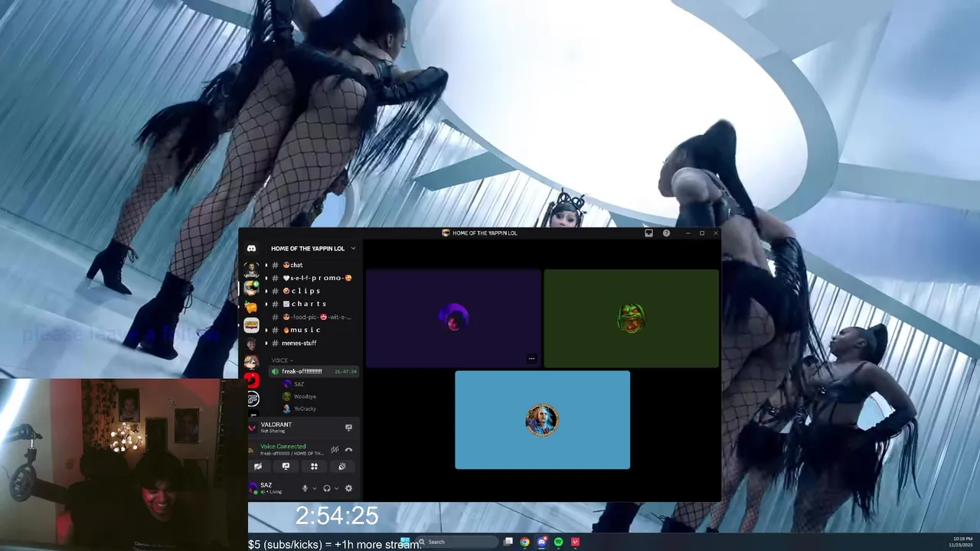Mute the microphone next to SAZ
The width and height of the screenshot is (980, 551).
pos(305,488)
